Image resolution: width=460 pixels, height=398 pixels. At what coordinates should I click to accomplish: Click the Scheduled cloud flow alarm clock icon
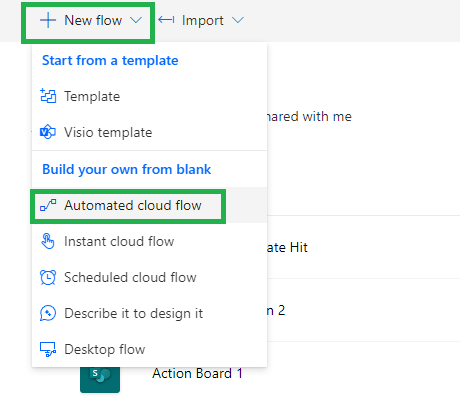point(48,277)
